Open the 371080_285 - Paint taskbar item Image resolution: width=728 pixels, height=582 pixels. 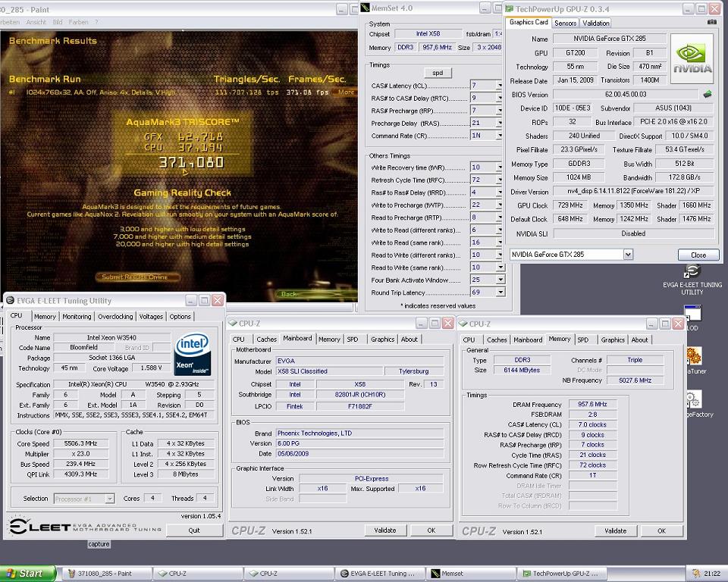point(106,574)
